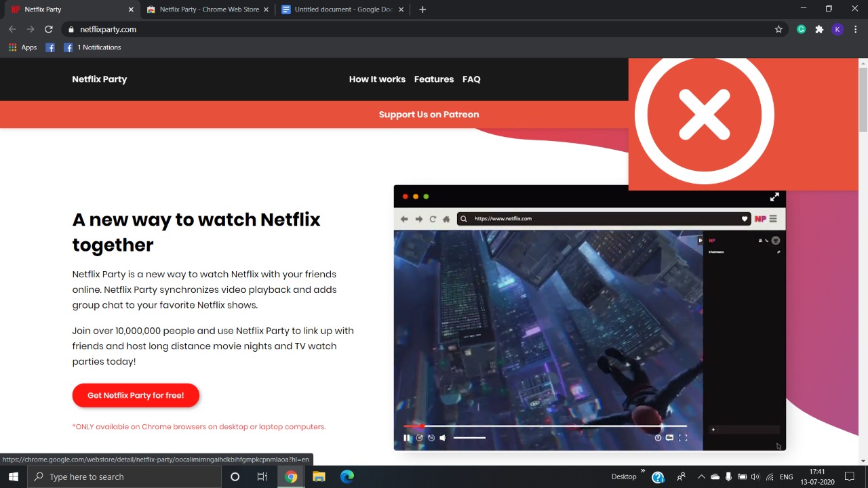868x488 pixels.
Task: Open the FAQ menu item
Action: (x=471, y=79)
